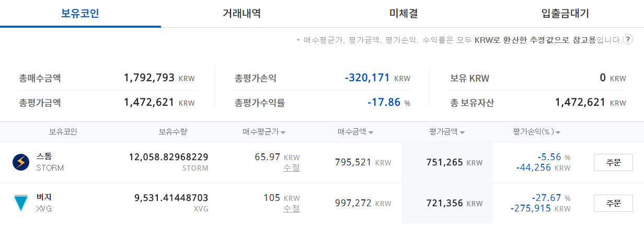Switch to the 보유코인 tab
This screenshot has height=236, width=644.
pos(80,14)
